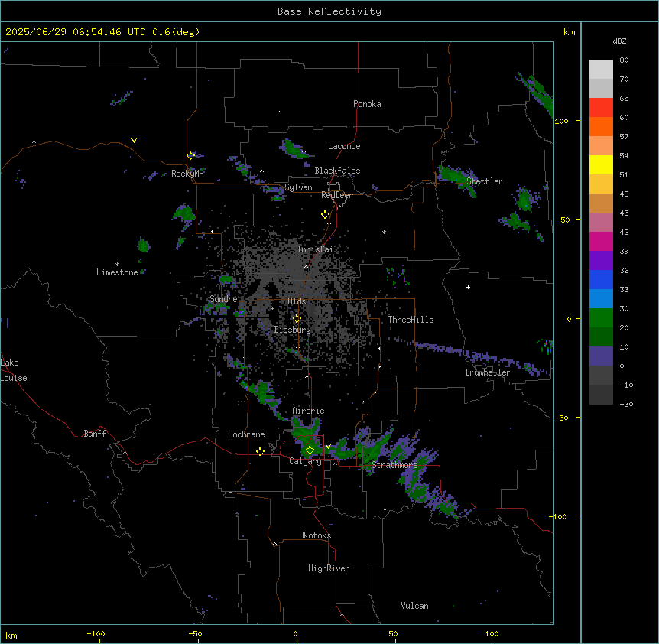
Task: Click the Lake Louise label
Action: 14,370
